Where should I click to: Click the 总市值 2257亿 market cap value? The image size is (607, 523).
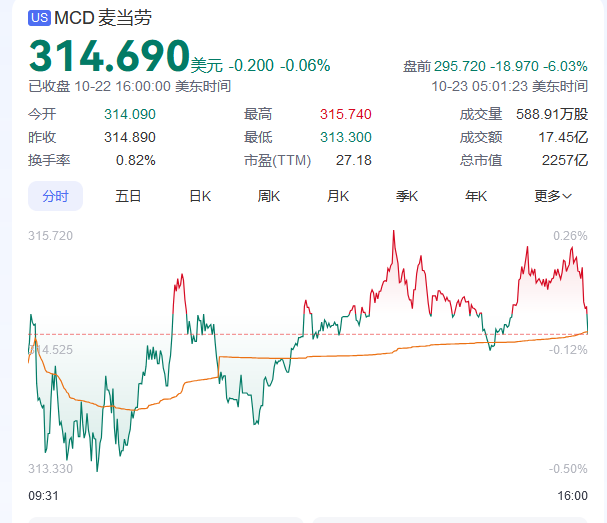565,160
